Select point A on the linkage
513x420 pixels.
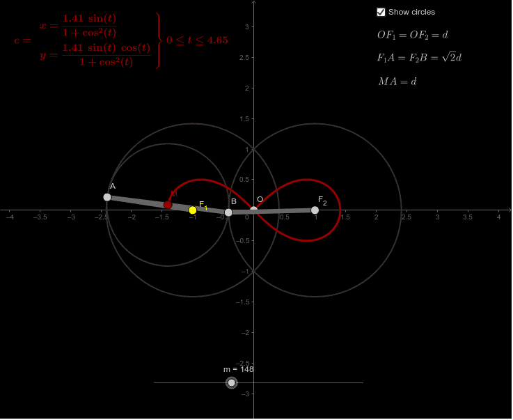click(107, 197)
